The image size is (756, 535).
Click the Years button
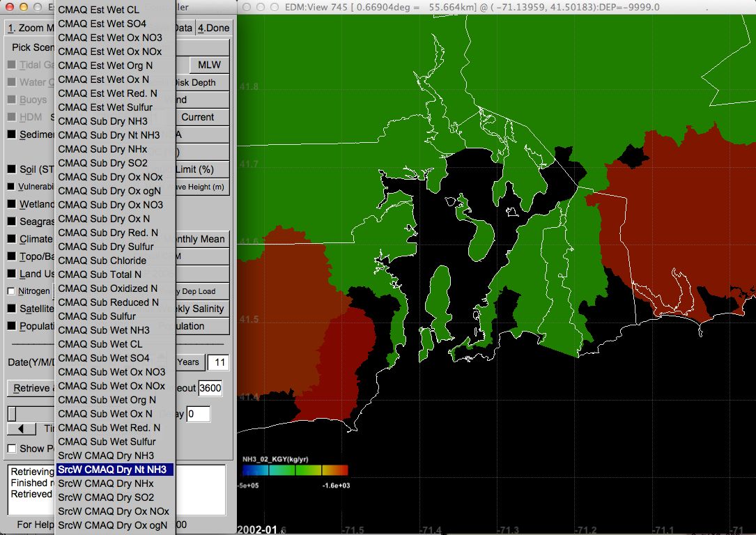(189, 362)
